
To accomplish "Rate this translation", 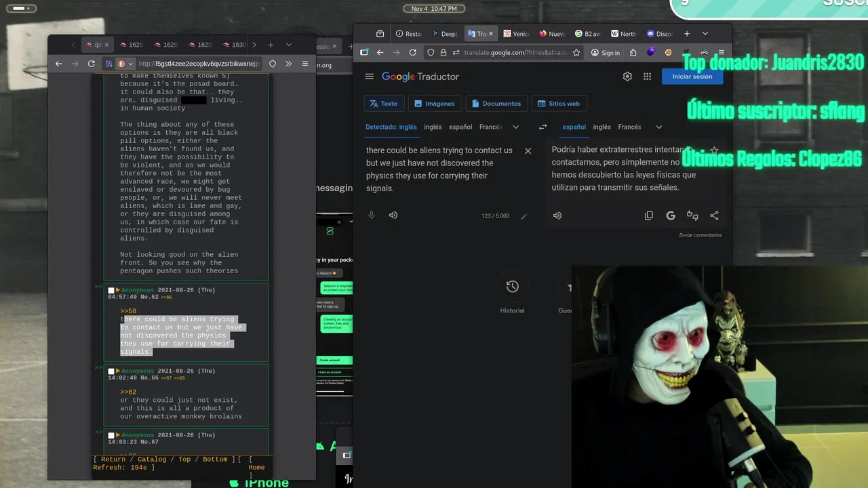I will 692,216.
